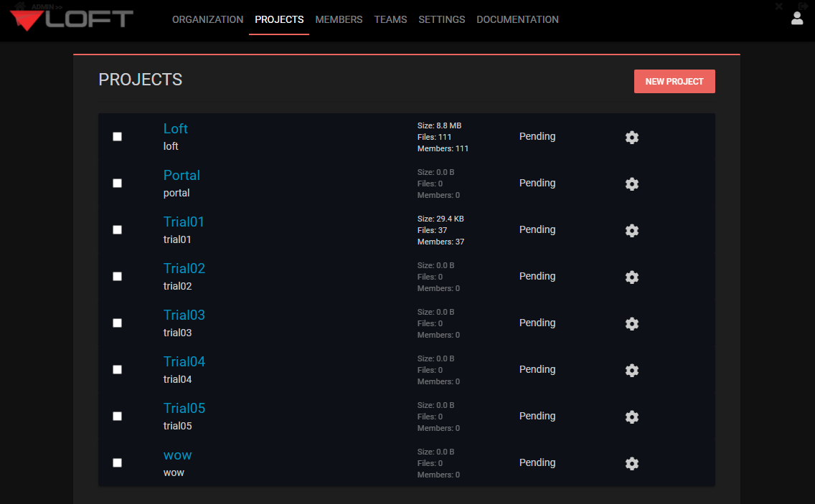Open the TEAMS section
The image size is (815, 504).
[390, 19]
